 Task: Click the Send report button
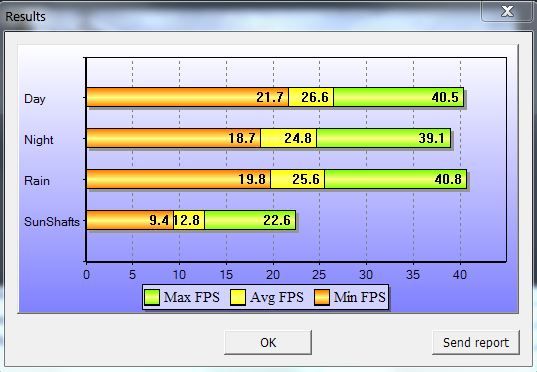tap(476, 342)
